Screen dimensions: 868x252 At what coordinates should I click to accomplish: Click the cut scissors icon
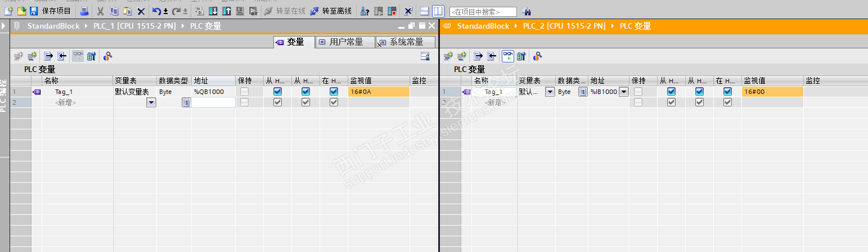click(100, 11)
